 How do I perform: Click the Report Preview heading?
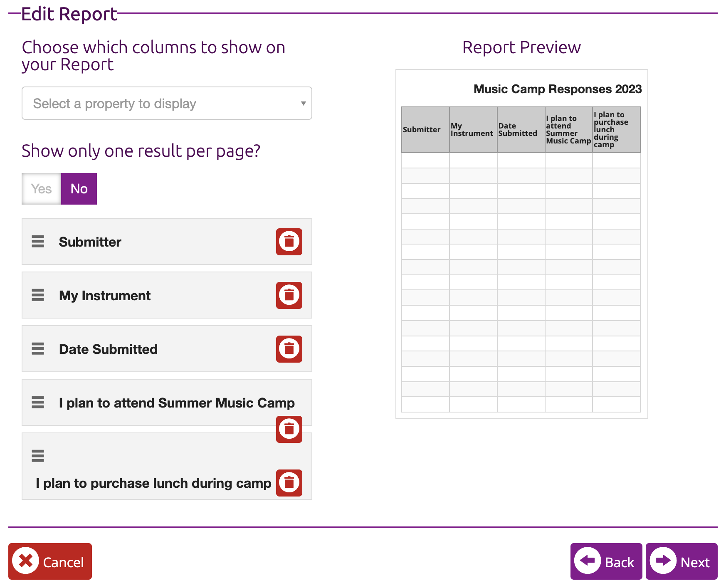click(x=521, y=47)
